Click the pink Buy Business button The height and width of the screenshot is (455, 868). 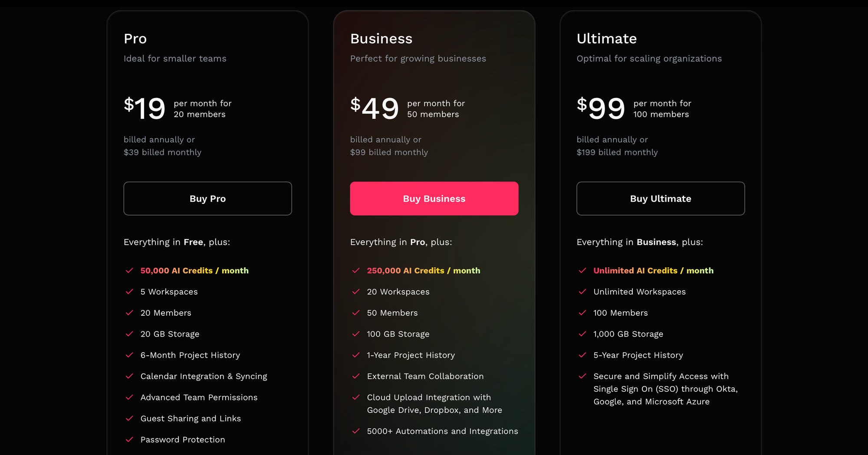pyautogui.click(x=434, y=198)
